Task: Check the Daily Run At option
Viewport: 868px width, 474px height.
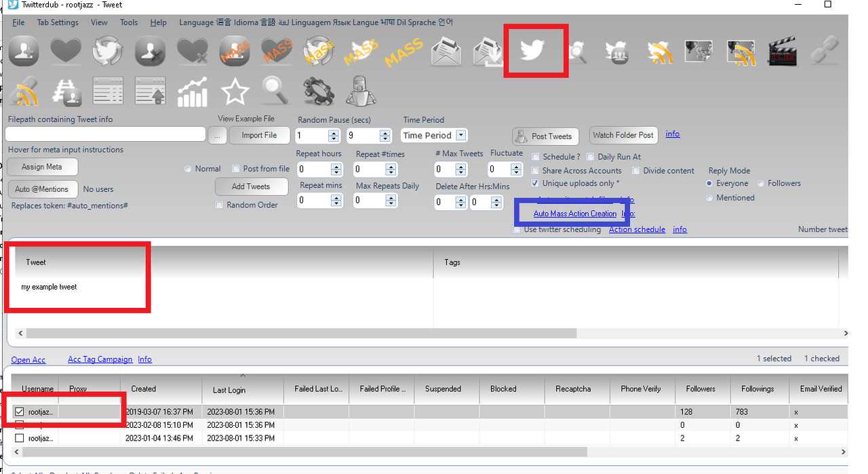Action: pos(591,157)
